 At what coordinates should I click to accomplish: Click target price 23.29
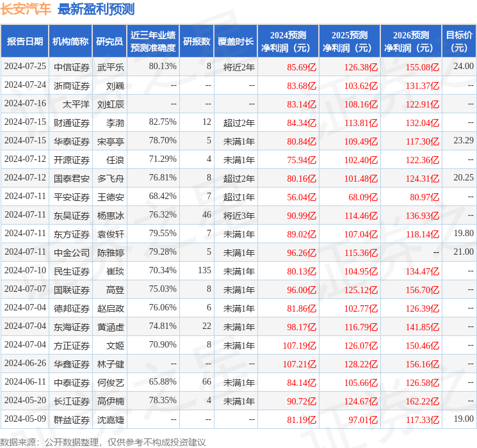click(x=464, y=140)
